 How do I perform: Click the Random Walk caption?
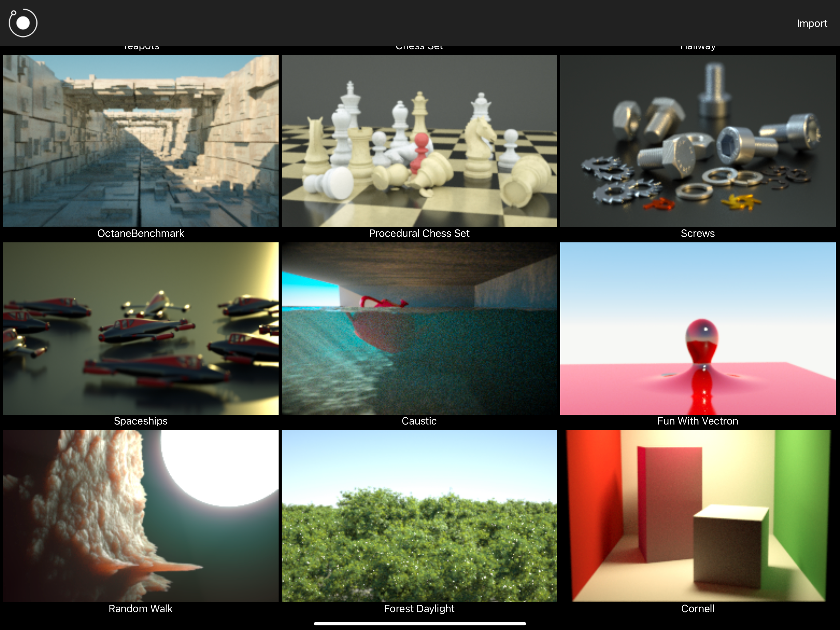click(141, 609)
